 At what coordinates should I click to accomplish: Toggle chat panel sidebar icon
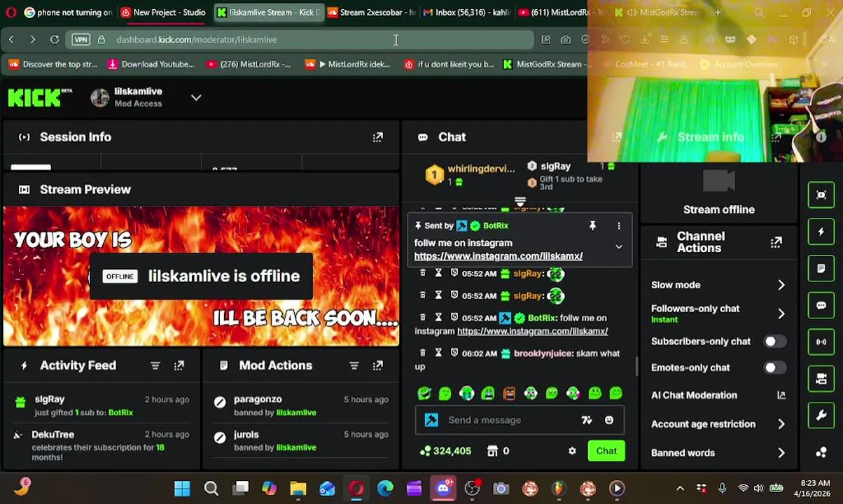click(x=821, y=305)
